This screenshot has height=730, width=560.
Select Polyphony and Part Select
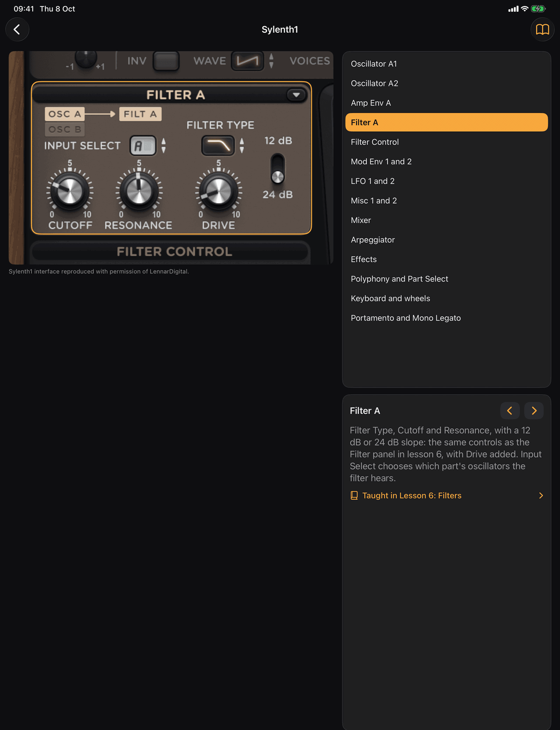(446, 279)
